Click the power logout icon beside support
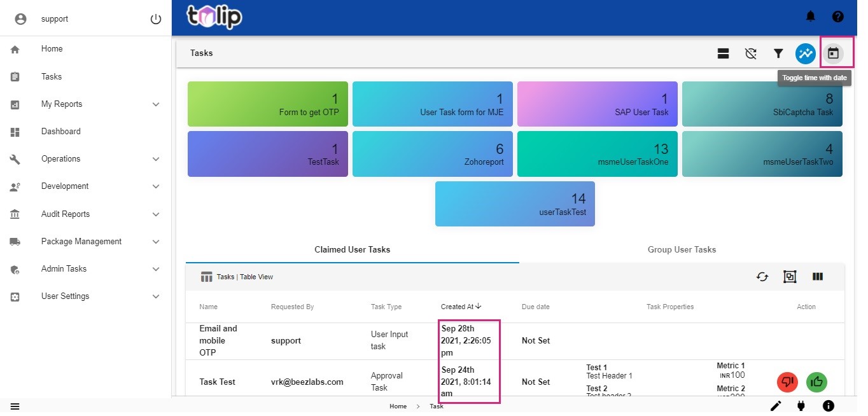This screenshot has width=868, height=416. [156, 19]
